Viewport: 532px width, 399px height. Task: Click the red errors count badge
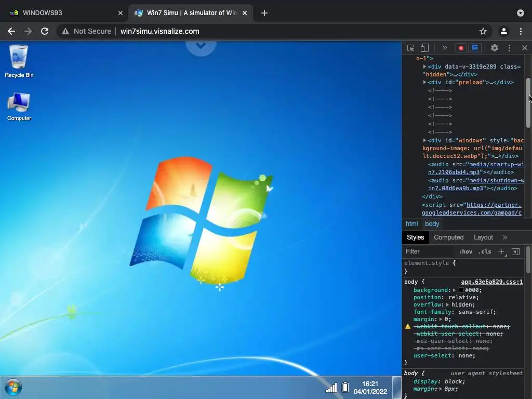[x=461, y=48]
